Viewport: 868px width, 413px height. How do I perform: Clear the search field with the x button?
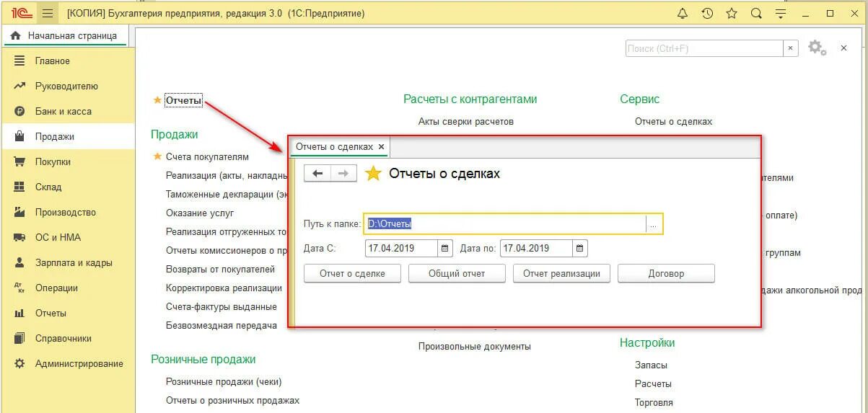pyautogui.click(x=791, y=48)
